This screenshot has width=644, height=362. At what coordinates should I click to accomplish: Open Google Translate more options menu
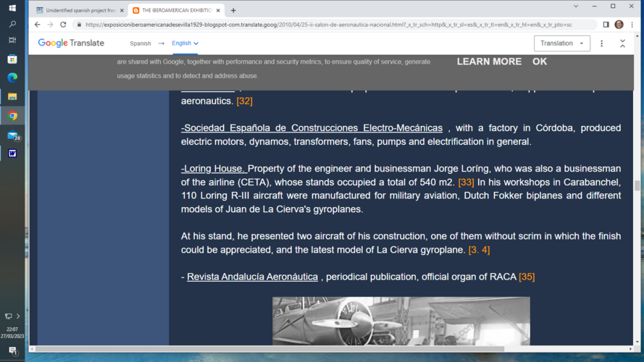(602, 43)
